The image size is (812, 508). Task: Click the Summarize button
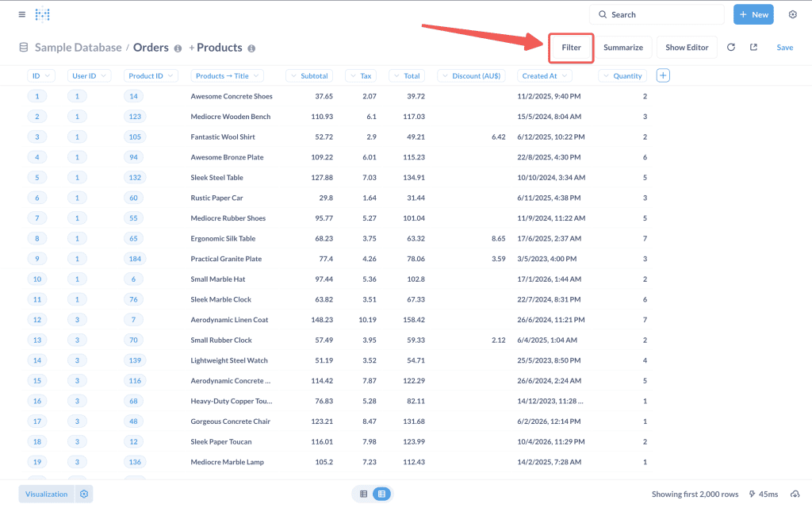(622, 48)
